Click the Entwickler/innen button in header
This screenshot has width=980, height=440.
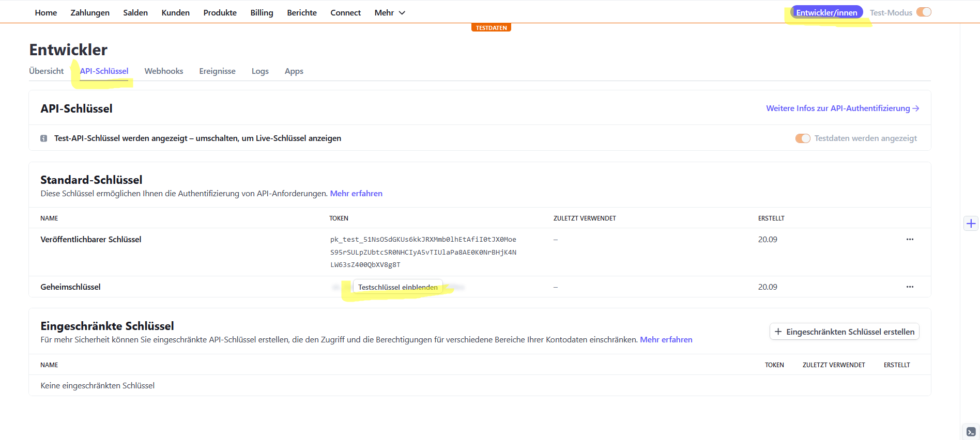coord(826,12)
